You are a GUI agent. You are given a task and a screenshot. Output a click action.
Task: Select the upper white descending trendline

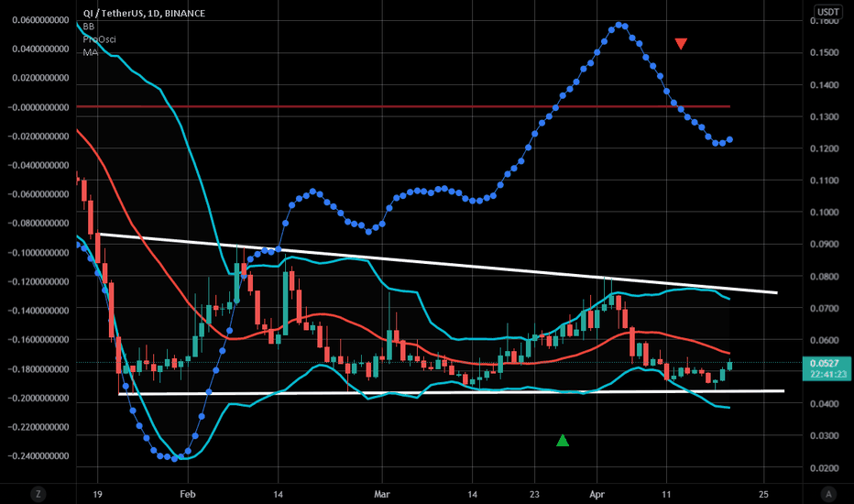coord(437,263)
